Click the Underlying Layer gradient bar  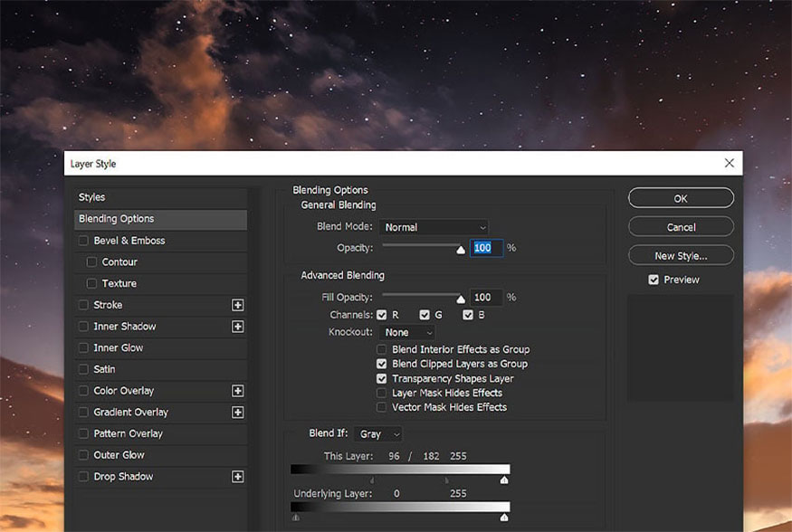pos(400,507)
